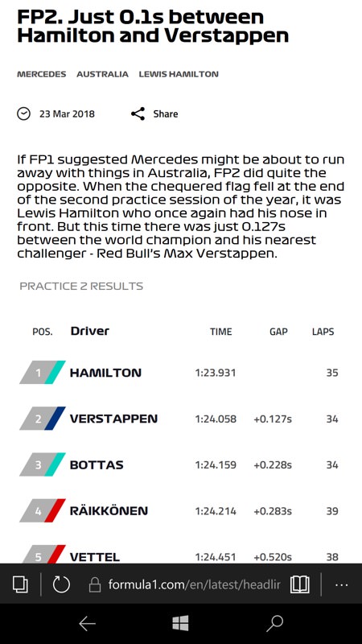Open the browser tabs icon
362x644 pixels.
[20, 584]
